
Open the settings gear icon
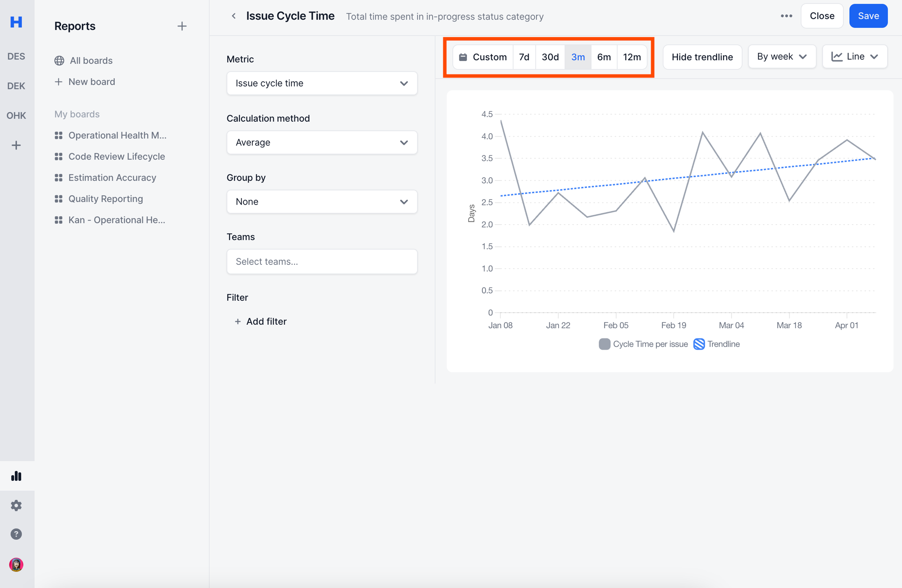[x=16, y=505]
